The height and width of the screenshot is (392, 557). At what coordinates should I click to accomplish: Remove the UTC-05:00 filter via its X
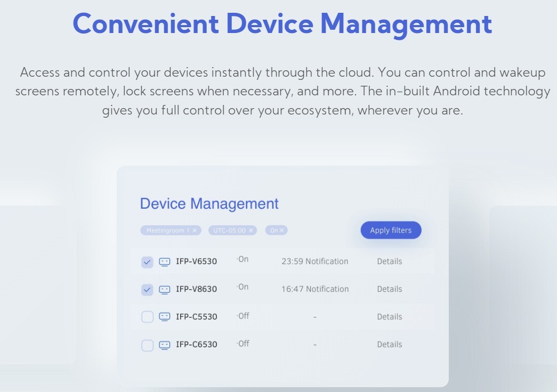click(251, 231)
